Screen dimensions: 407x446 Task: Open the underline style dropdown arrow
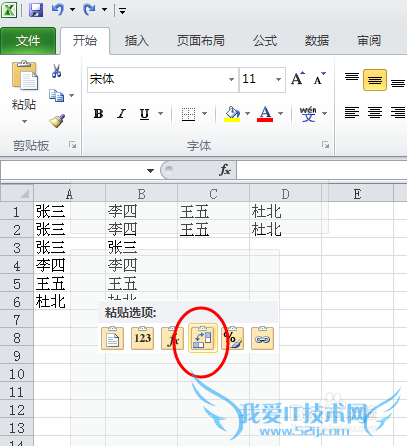[160, 114]
